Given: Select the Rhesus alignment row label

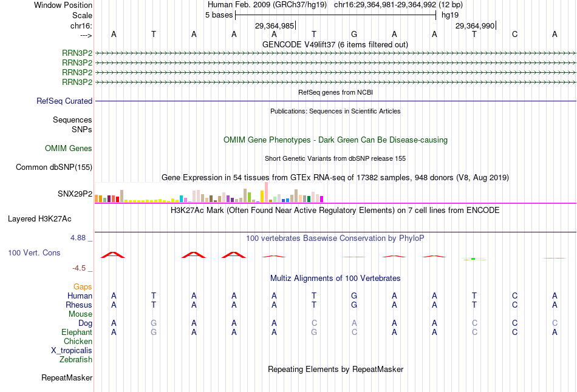Looking at the screenshot, I should tap(79, 305).
